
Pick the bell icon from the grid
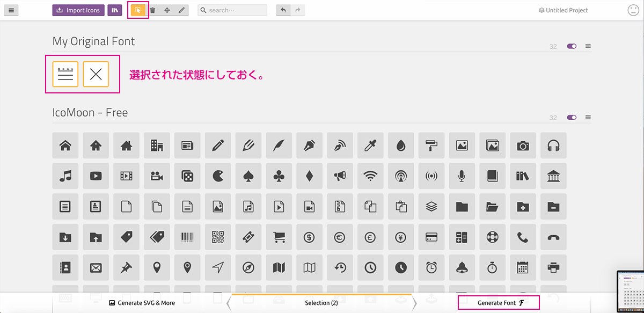point(462,267)
